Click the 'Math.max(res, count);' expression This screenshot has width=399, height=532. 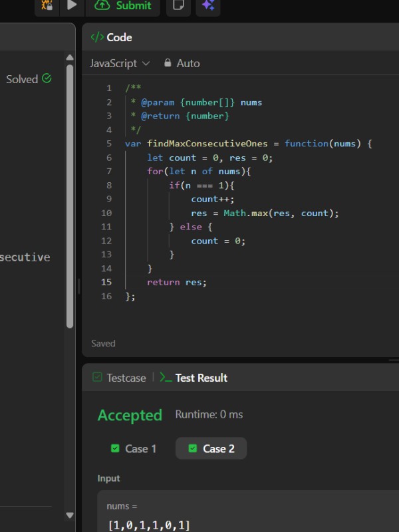[x=281, y=213]
